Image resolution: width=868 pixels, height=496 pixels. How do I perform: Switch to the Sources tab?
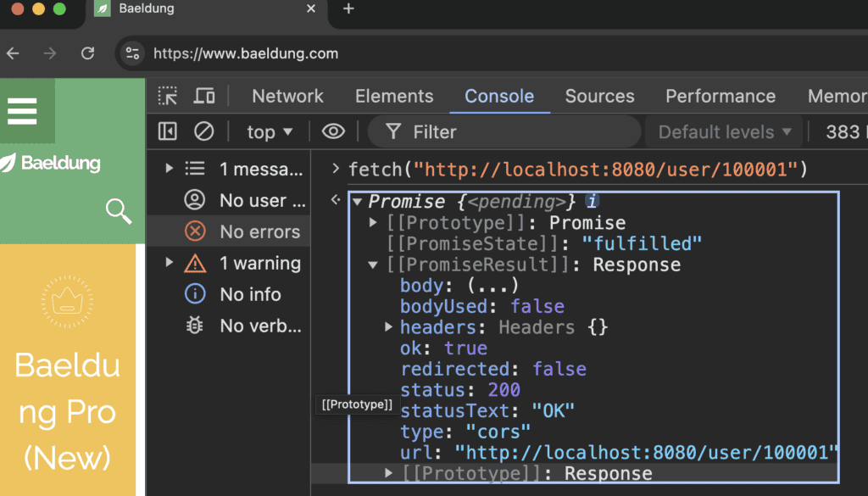pyautogui.click(x=599, y=96)
